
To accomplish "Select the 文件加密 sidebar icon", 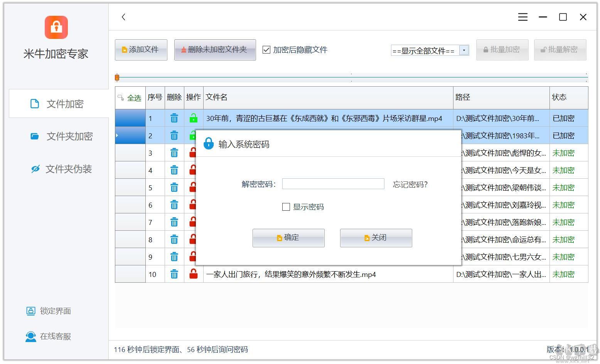I will tap(35, 104).
